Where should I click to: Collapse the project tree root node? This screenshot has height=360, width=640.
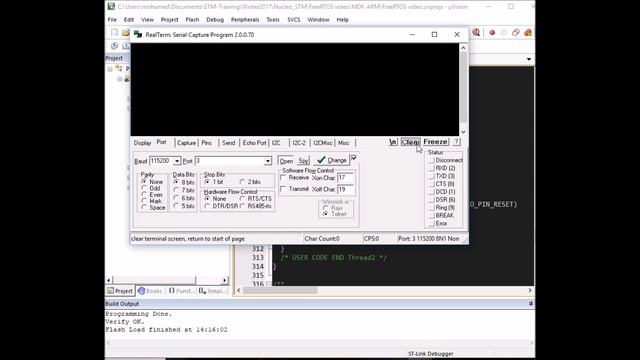[x=110, y=69]
